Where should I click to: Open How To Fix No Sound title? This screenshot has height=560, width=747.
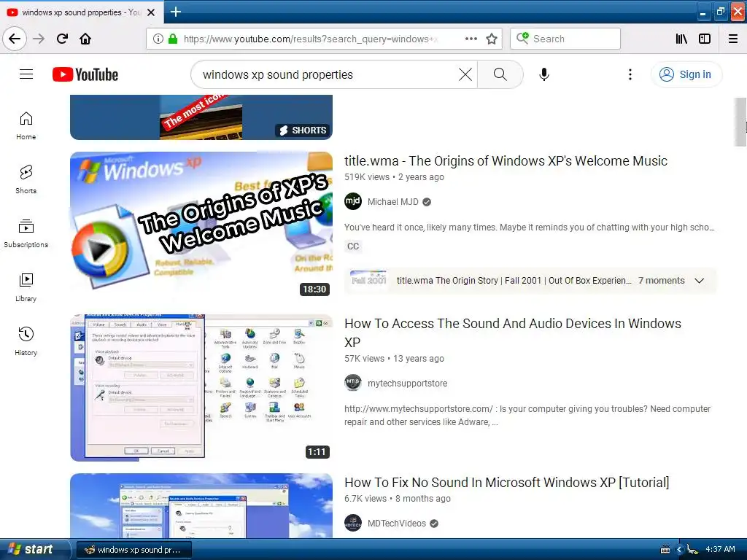pyautogui.click(x=506, y=483)
